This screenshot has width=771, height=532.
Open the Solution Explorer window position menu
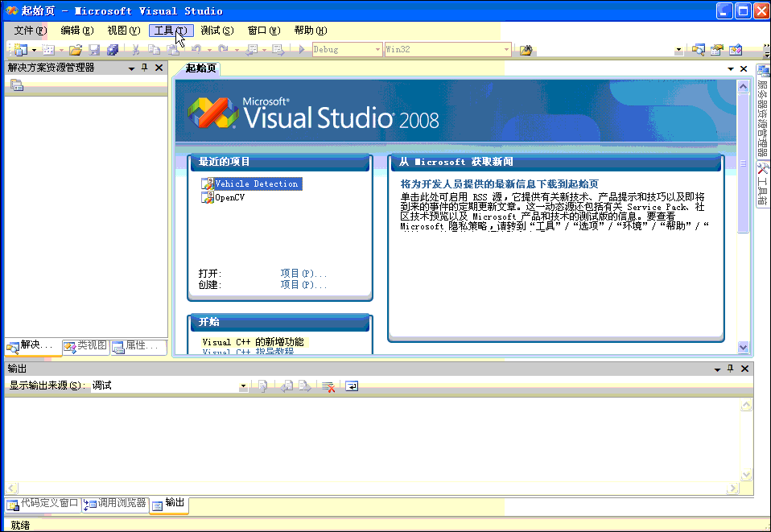(131, 68)
